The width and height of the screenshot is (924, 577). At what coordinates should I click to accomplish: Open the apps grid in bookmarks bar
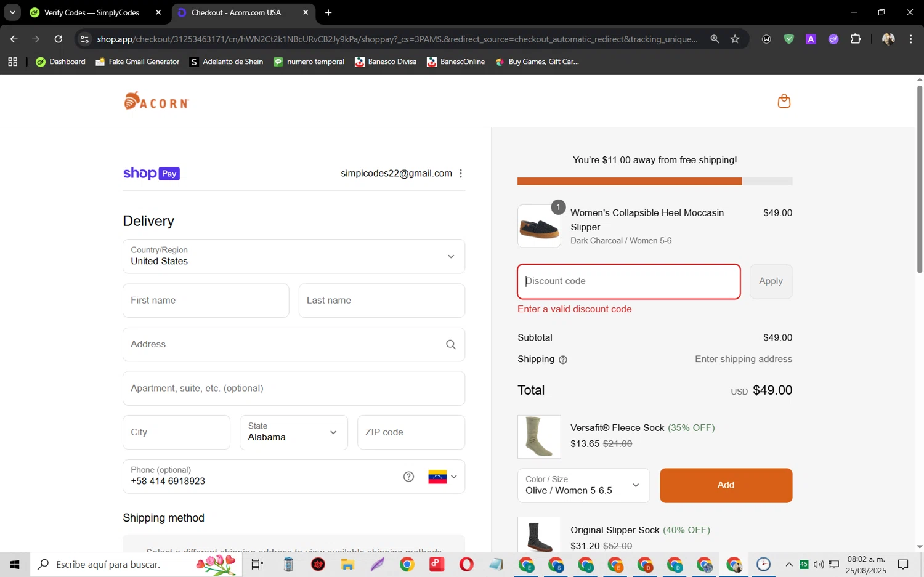(x=12, y=62)
